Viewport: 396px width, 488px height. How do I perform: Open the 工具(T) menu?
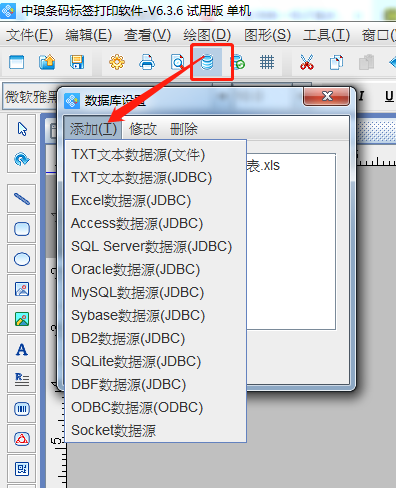pyautogui.click(x=326, y=35)
